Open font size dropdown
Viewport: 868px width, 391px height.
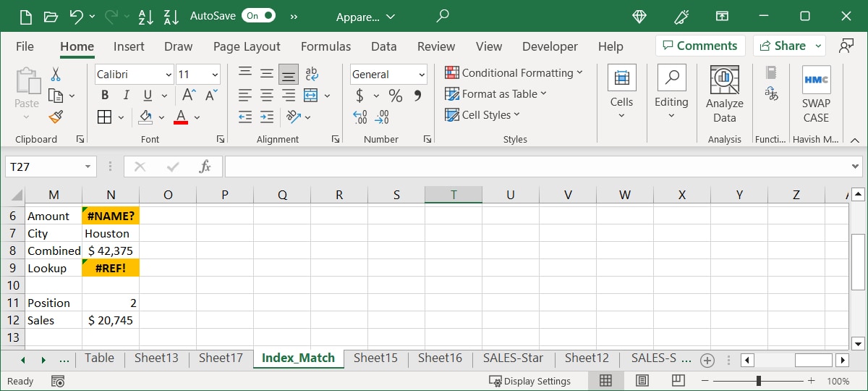click(216, 75)
